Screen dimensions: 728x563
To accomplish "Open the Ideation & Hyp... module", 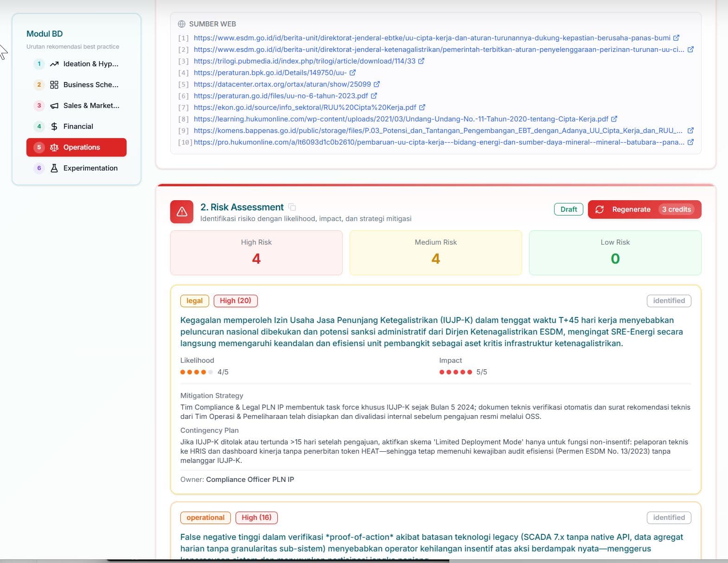I will tap(77, 64).
